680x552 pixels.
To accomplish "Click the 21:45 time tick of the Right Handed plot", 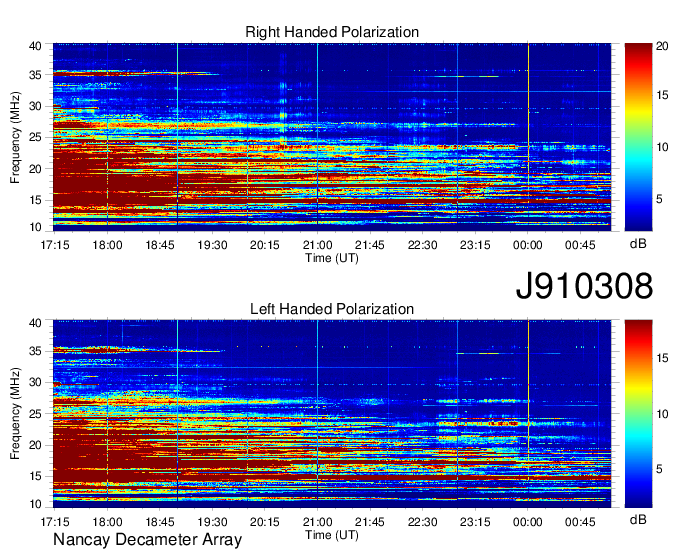I will coord(369,245).
